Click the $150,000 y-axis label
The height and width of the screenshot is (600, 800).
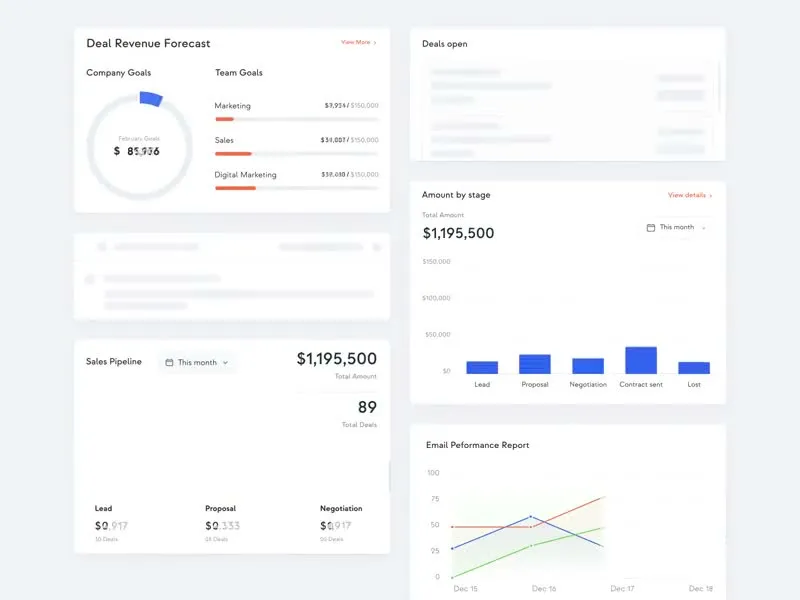[436, 261]
